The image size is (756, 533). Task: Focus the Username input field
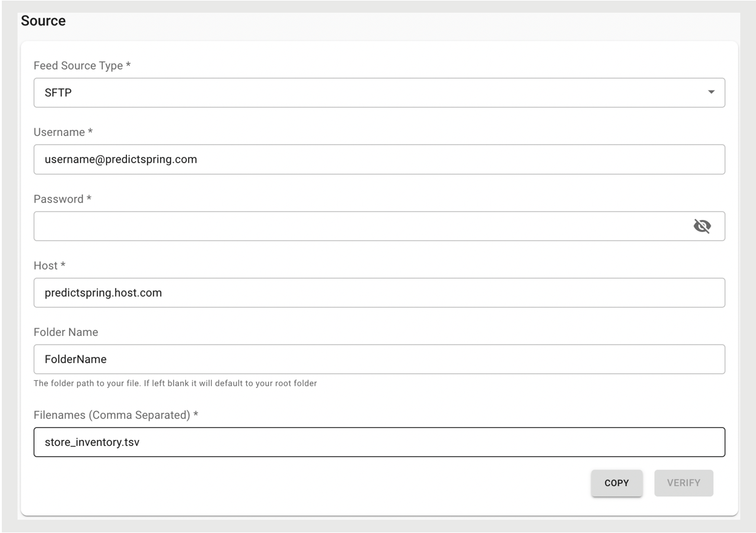coord(379,160)
